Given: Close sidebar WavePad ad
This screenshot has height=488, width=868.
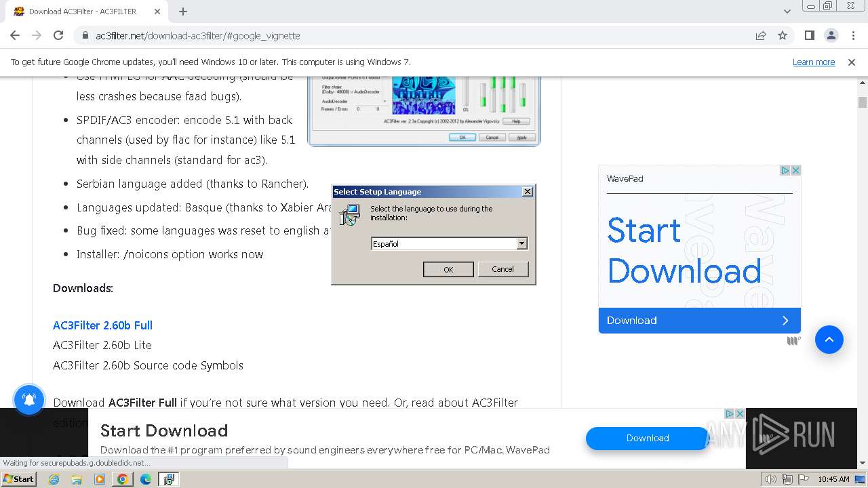Looking at the screenshot, I should pyautogui.click(x=796, y=170).
